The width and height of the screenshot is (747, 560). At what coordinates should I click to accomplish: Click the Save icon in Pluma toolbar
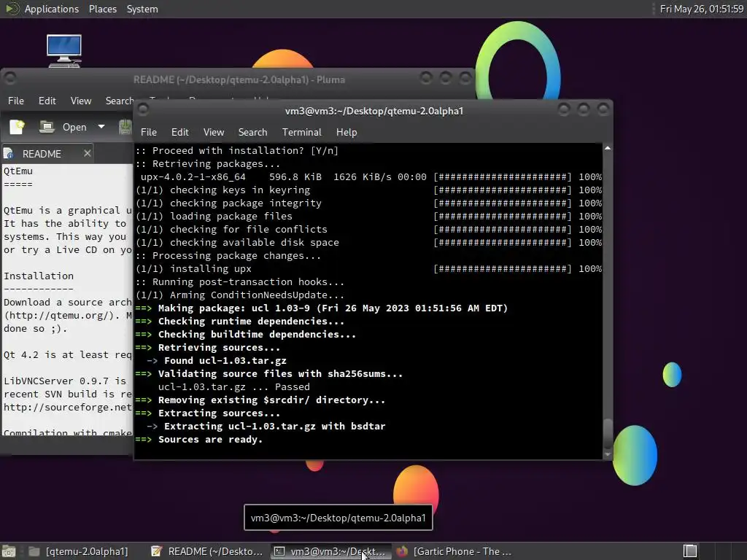coord(125,127)
